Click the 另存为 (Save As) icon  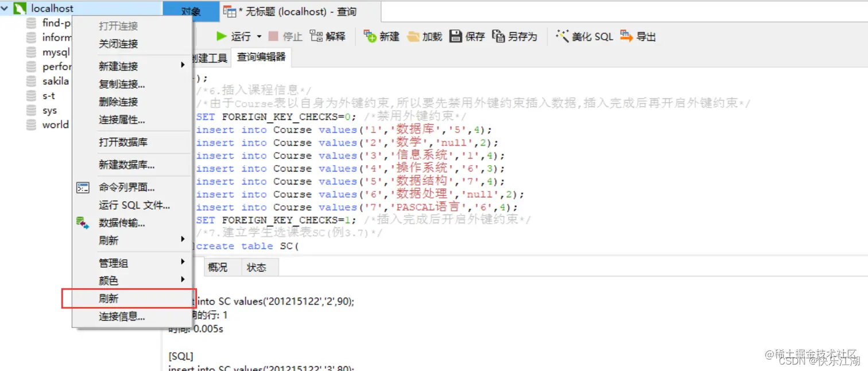point(511,36)
